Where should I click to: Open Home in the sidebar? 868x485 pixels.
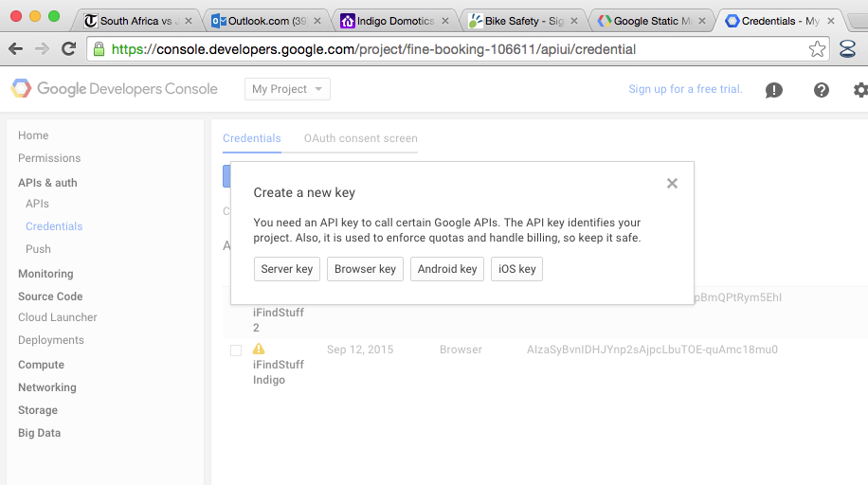click(33, 135)
